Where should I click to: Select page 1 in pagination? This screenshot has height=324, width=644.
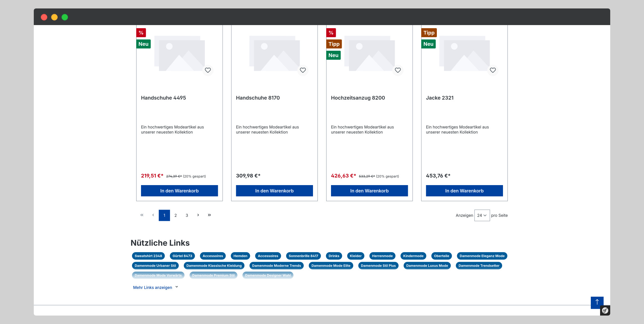tap(164, 215)
